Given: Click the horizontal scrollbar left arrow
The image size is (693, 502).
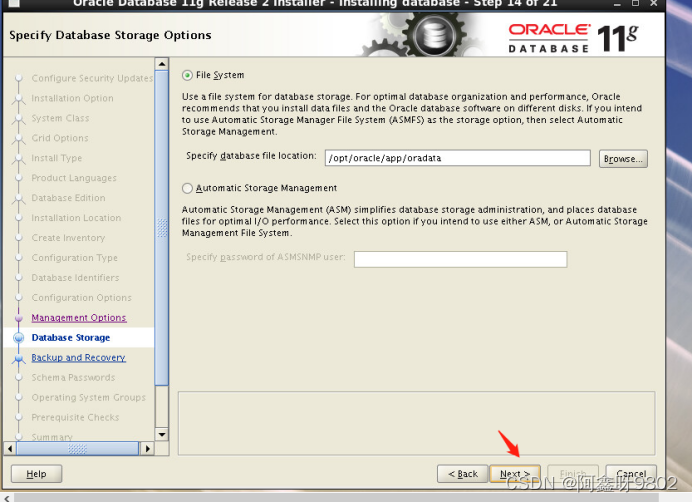Looking at the screenshot, I should [10, 449].
